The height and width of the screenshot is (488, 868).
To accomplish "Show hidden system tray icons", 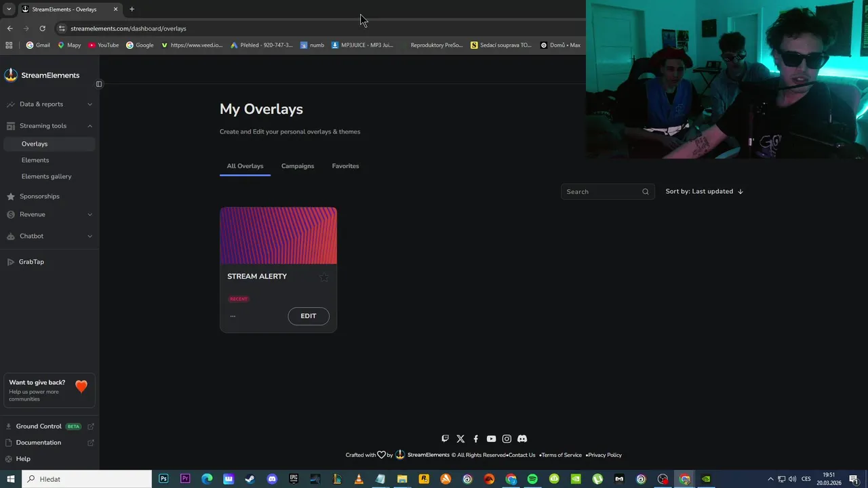I will [x=770, y=479].
